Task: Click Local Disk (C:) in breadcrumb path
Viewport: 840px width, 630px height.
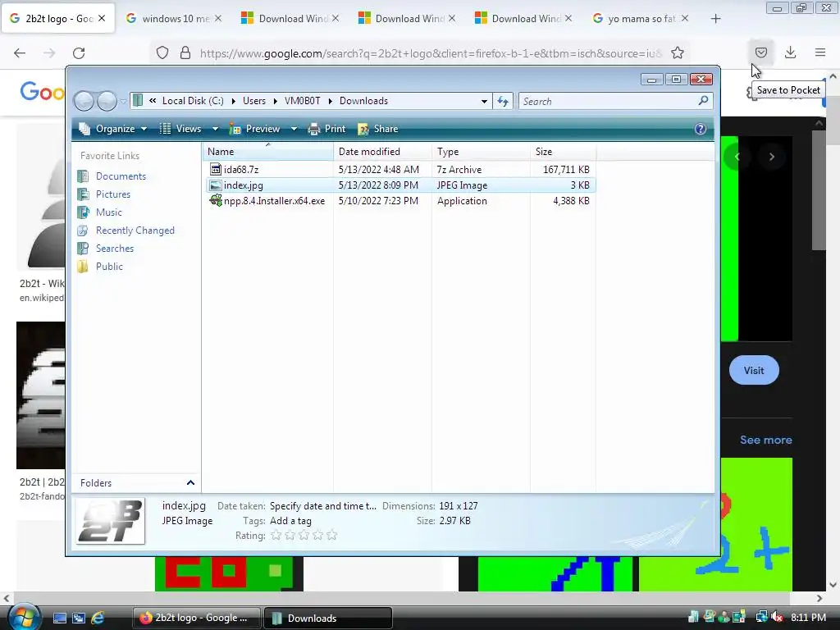Action: (193, 101)
